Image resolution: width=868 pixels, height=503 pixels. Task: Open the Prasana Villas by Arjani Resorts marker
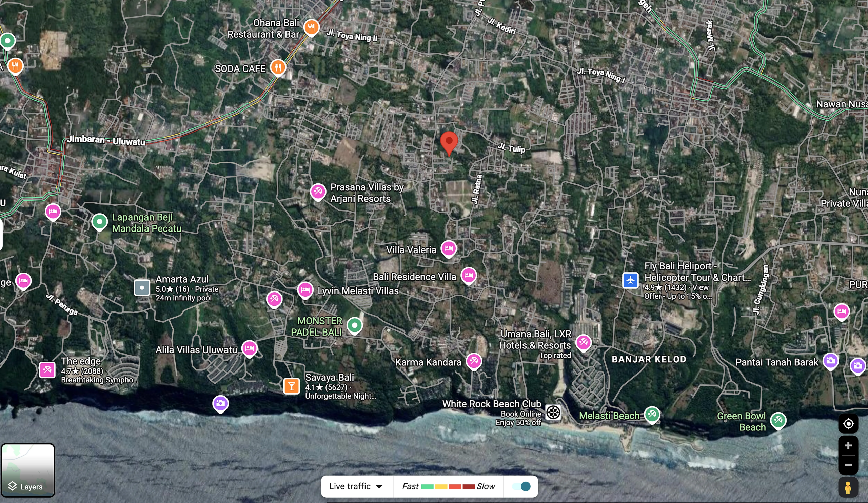click(318, 192)
